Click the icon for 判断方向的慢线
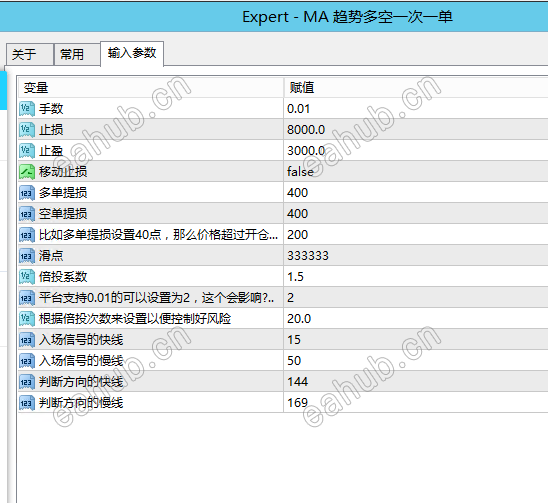Viewport: 548px width, 503px height. (27, 402)
